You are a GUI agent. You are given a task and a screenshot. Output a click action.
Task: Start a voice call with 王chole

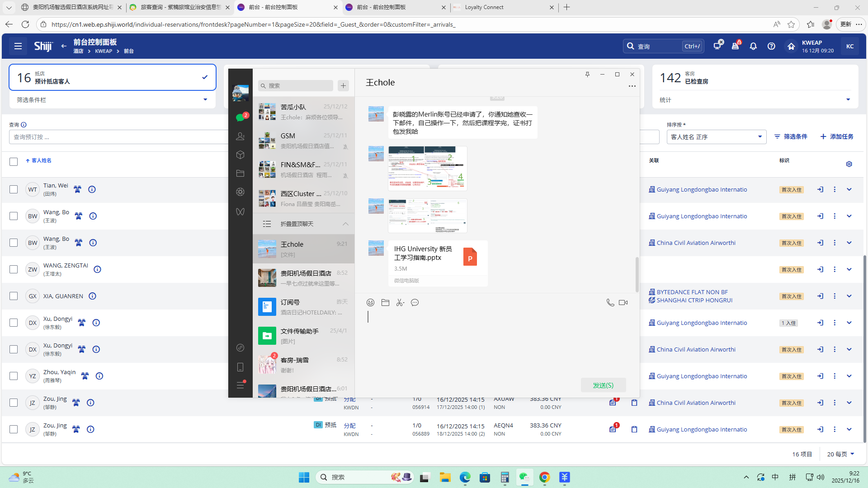[x=610, y=303]
